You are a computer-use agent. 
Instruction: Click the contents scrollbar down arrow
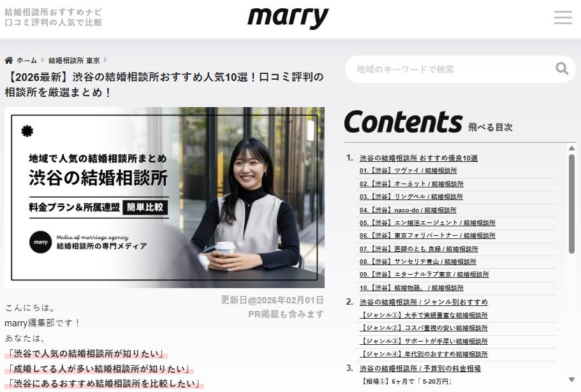point(571,380)
